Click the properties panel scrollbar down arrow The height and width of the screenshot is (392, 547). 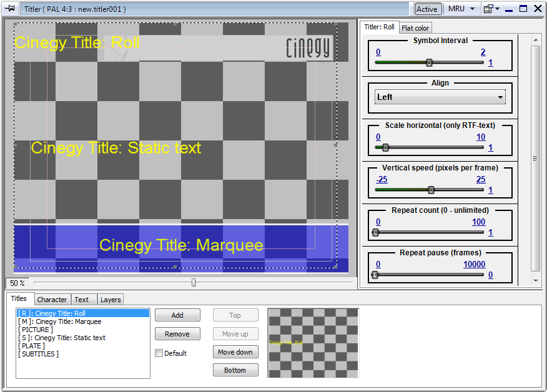click(x=536, y=281)
